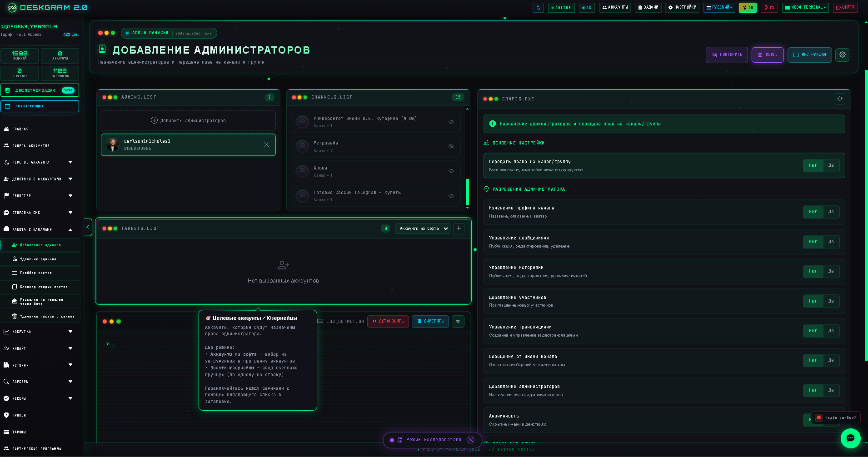Screen dimensions: 868x457
Task: Open the Задачи top menu
Action: click(x=648, y=8)
